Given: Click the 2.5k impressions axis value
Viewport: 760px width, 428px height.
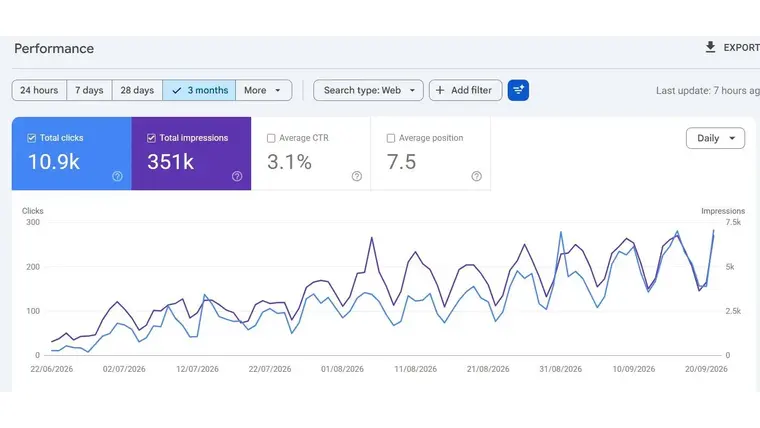Looking at the screenshot, I should (x=733, y=311).
